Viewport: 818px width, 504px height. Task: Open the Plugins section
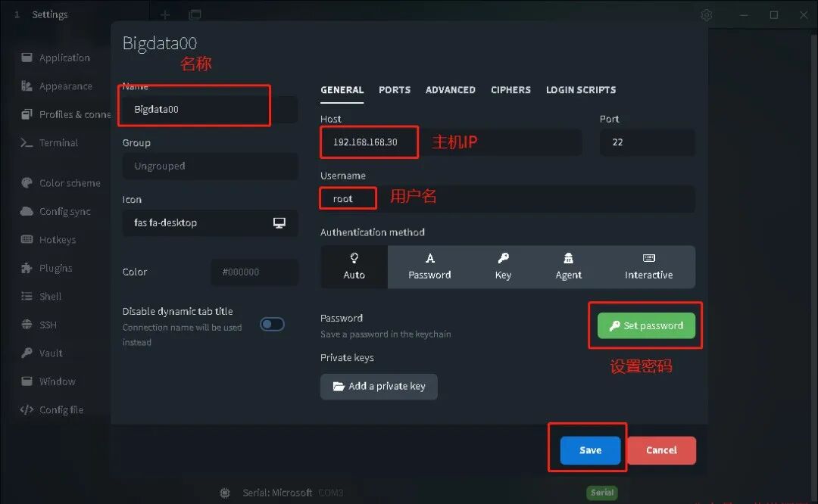pyautogui.click(x=46, y=268)
